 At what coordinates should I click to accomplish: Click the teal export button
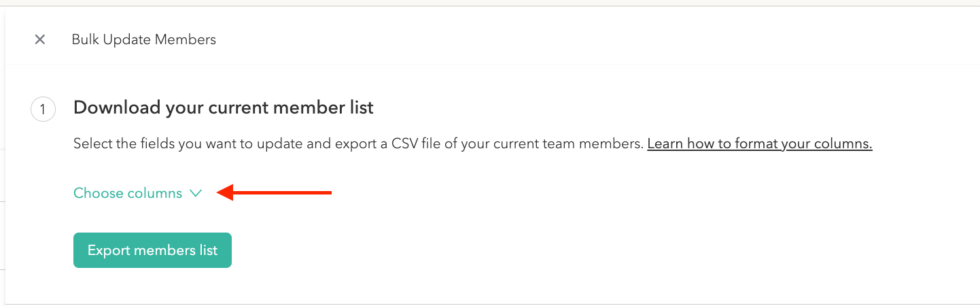[x=152, y=250]
